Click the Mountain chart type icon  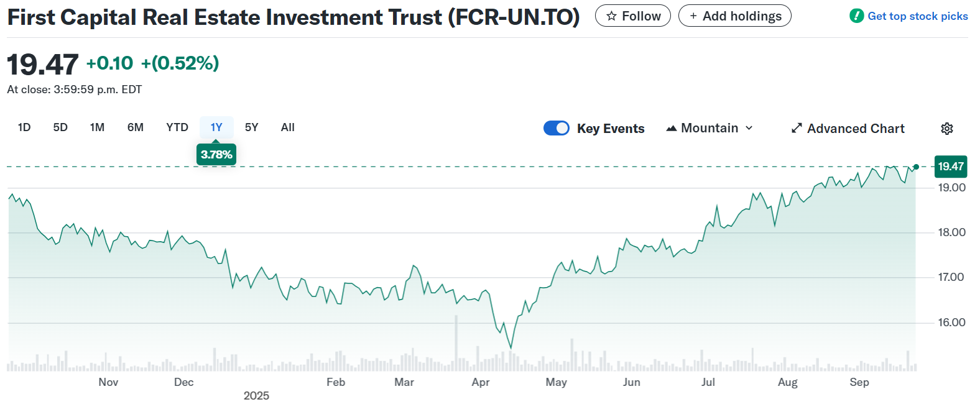pyautogui.click(x=672, y=129)
